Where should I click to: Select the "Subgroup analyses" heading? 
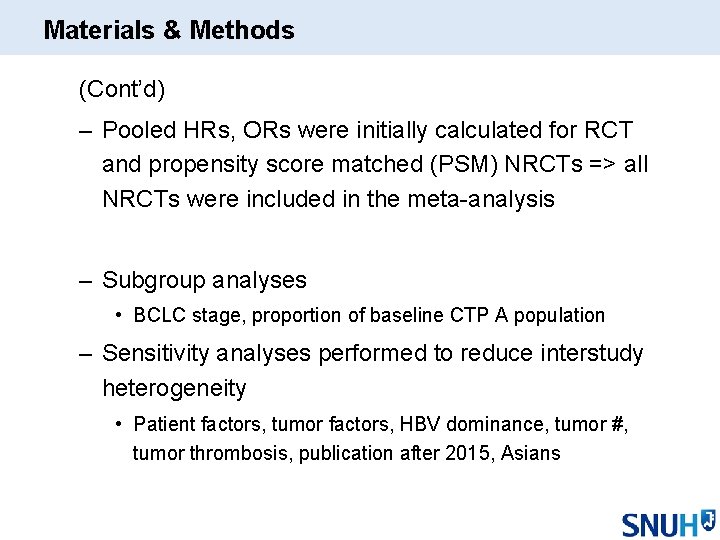click(x=204, y=280)
